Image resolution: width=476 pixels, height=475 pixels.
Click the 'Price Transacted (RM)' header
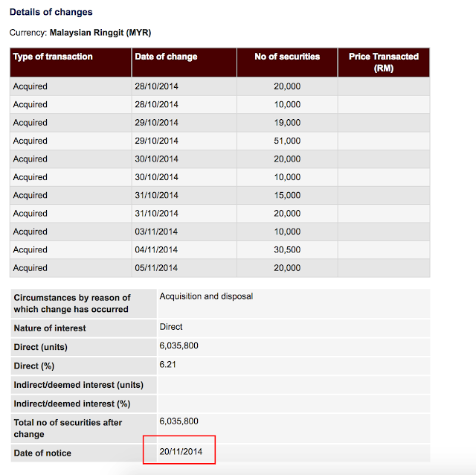[x=384, y=62]
